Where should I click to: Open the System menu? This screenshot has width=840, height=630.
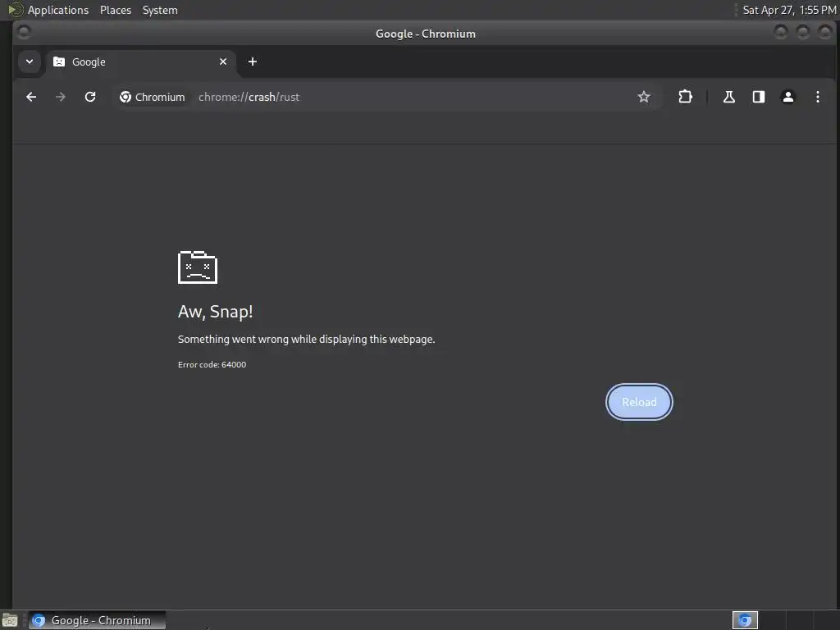point(160,10)
